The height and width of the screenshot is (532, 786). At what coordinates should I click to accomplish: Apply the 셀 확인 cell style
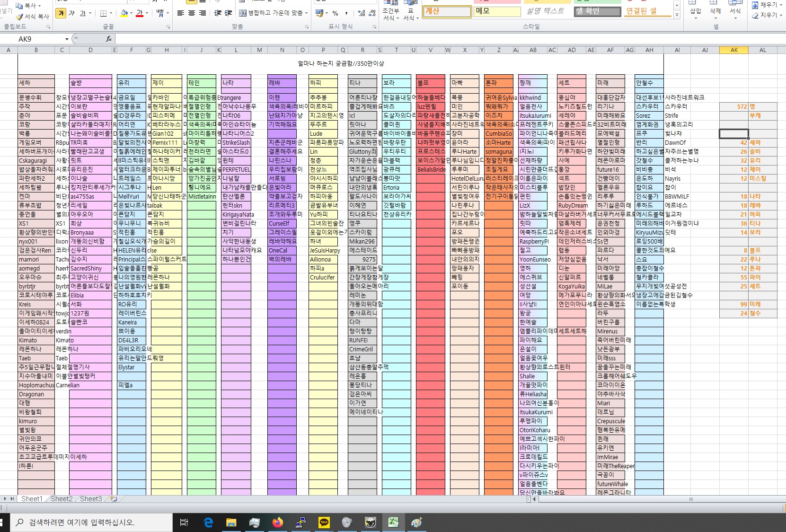click(597, 11)
